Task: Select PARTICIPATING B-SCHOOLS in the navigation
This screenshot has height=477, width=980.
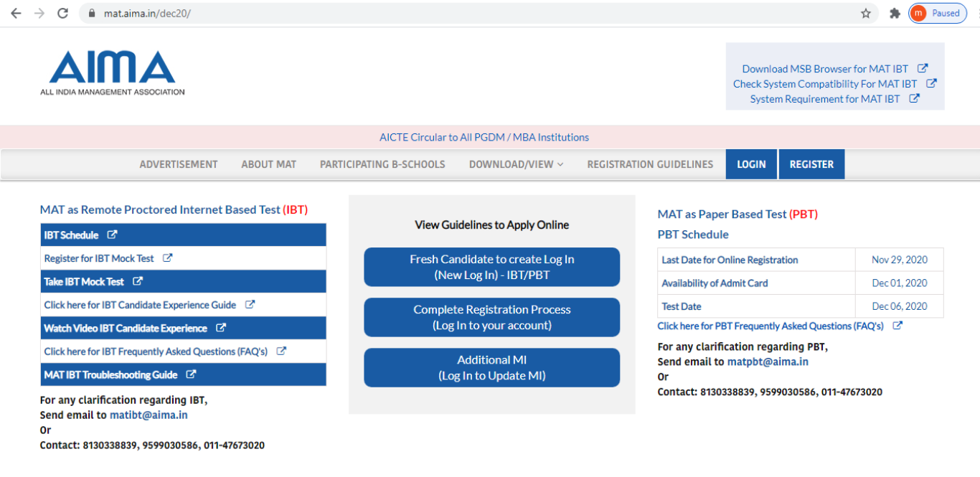Action: 382,164
